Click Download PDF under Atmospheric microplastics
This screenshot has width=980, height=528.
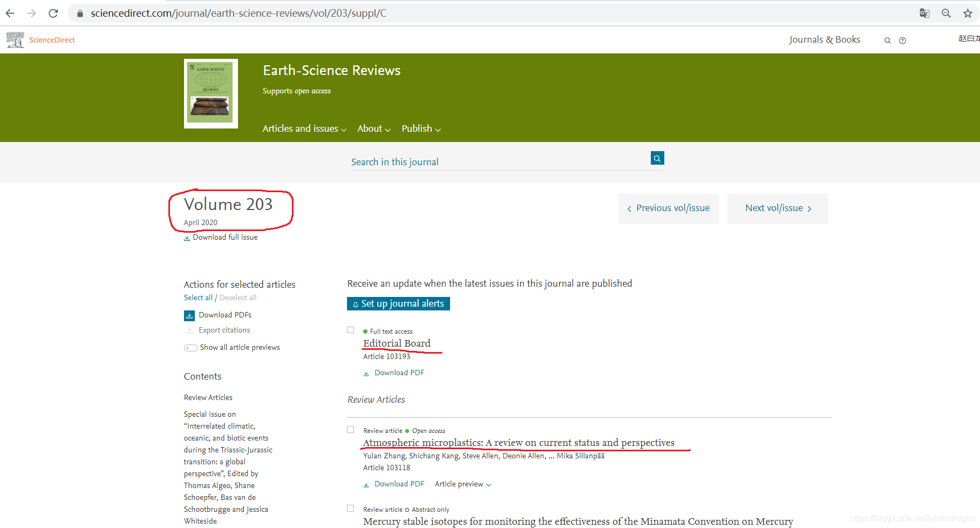pos(399,484)
